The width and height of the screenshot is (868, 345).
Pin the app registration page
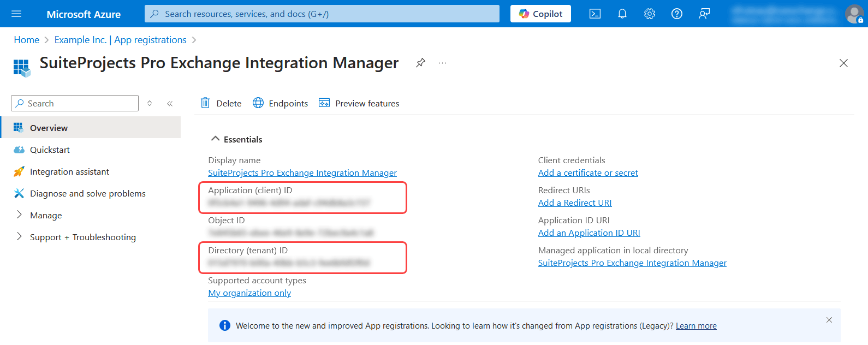point(420,63)
